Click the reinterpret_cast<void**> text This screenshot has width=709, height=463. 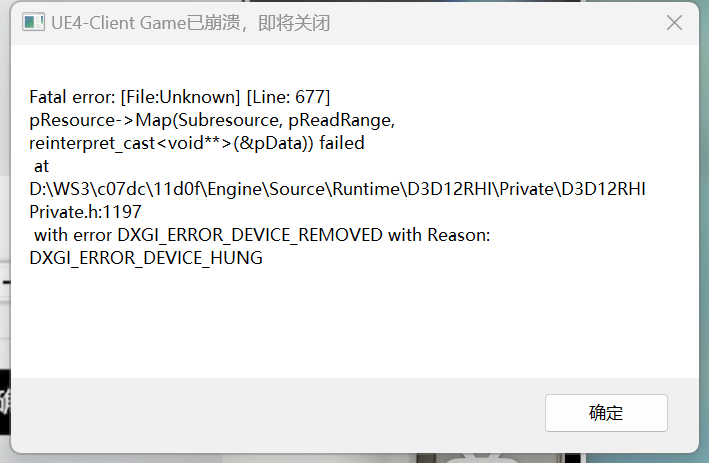coord(130,143)
